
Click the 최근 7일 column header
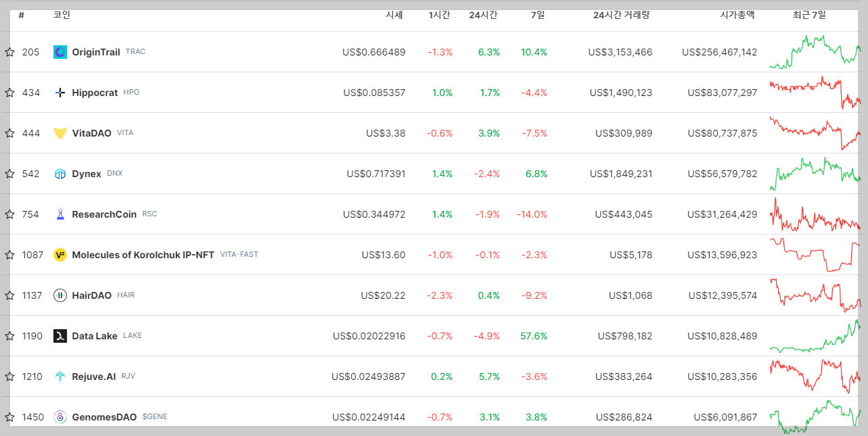coord(809,15)
